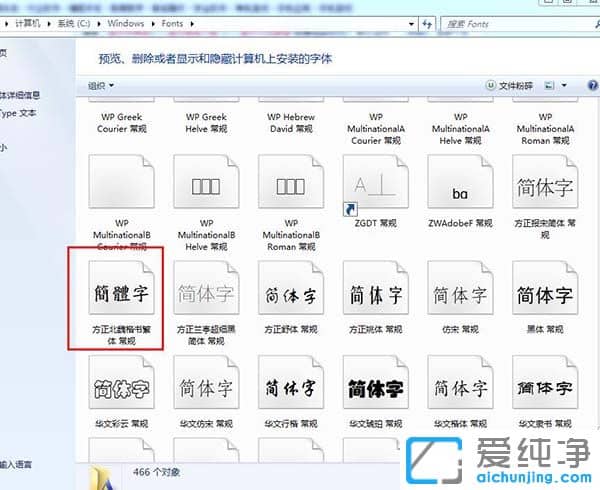Open the 组织 dropdown menu
Viewport: 600px width, 490px height.
(101, 86)
